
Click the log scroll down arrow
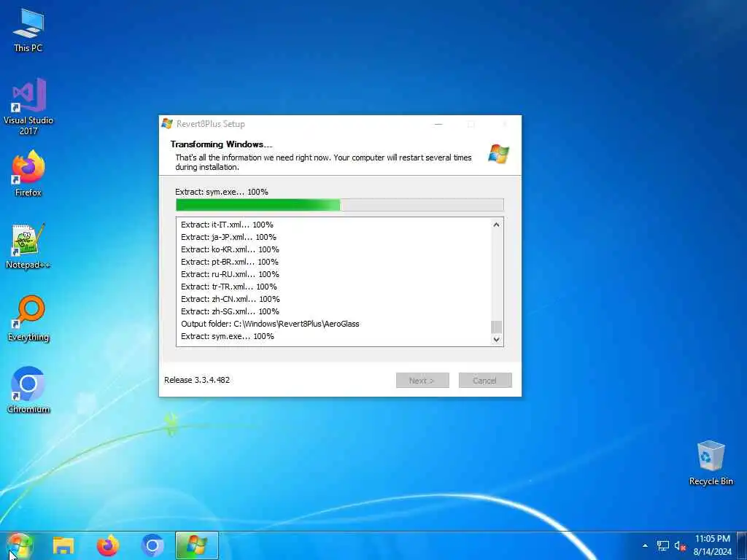point(496,339)
